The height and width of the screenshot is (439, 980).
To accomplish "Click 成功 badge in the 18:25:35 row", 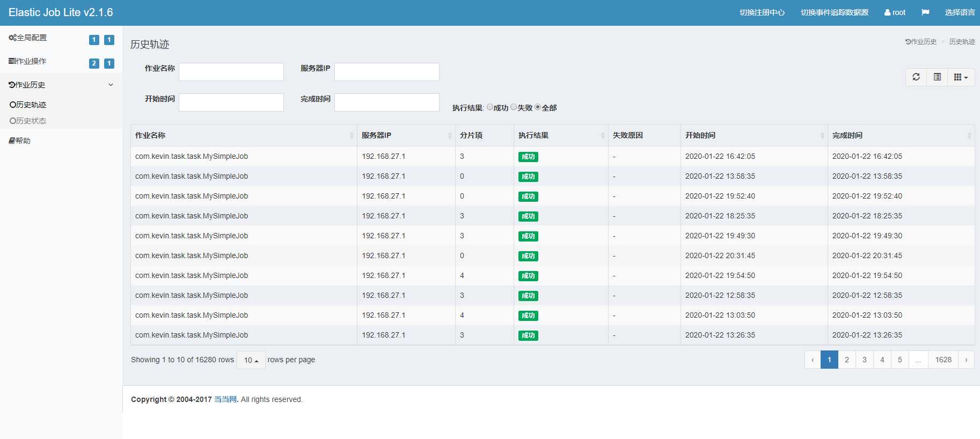I will click(528, 216).
